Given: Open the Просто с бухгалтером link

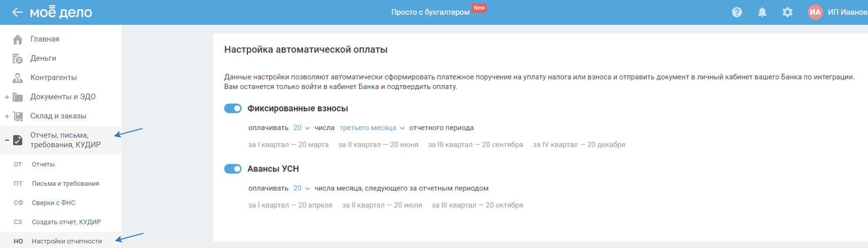Looking at the screenshot, I should (x=430, y=12).
